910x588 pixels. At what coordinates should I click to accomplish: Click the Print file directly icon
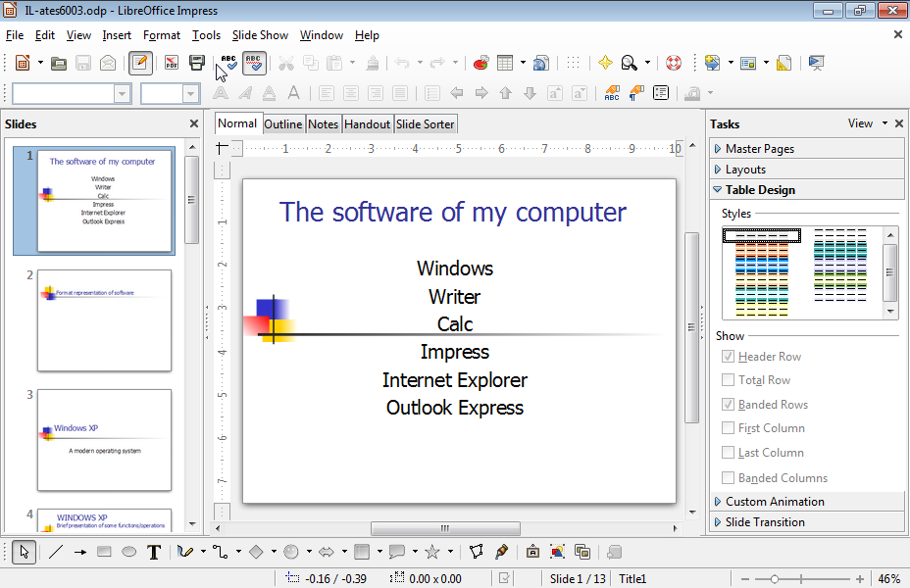pyautogui.click(x=197, y=63)
